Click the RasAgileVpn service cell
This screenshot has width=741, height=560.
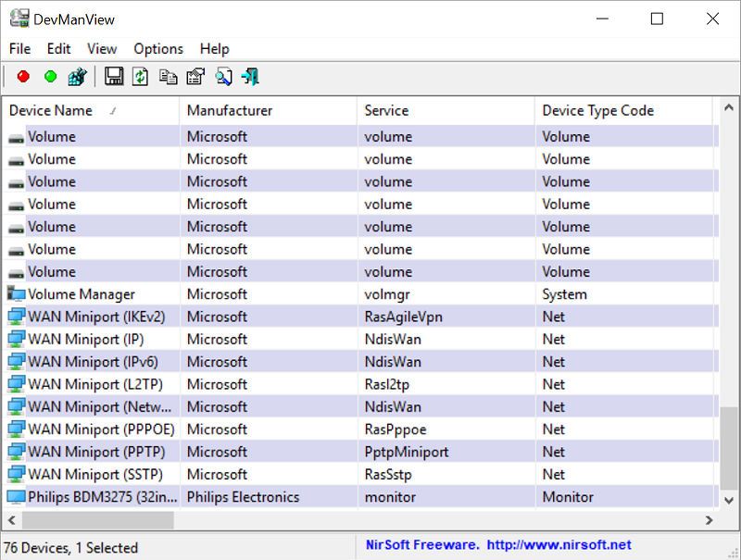(403, 317)
